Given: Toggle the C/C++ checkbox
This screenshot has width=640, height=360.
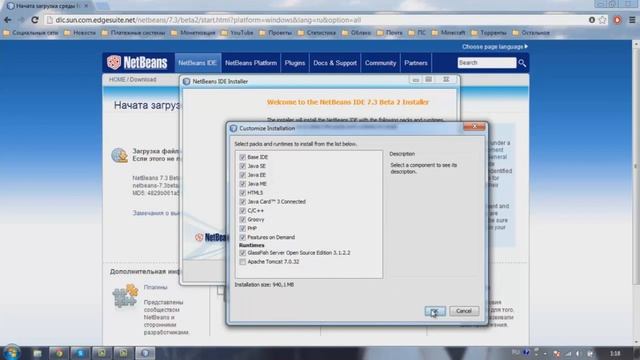Looking at the screenshot, I should (242, 211).
